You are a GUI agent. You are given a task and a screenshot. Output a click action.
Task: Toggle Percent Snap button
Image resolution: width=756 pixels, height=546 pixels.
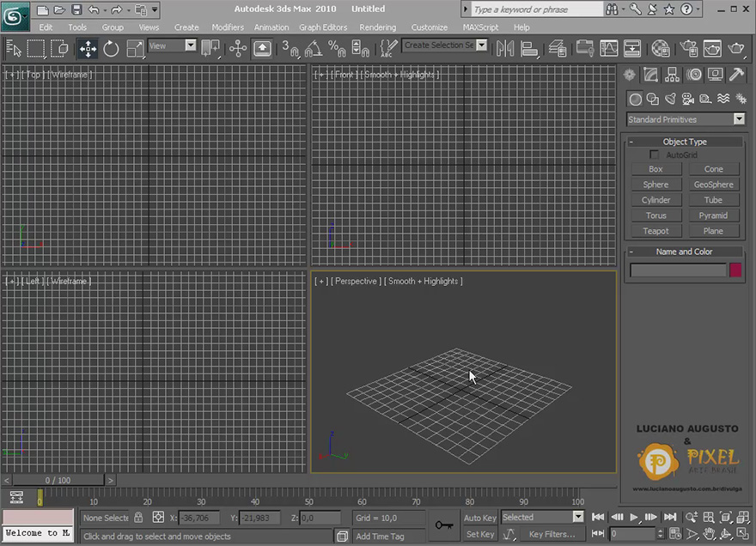point(337,48)
